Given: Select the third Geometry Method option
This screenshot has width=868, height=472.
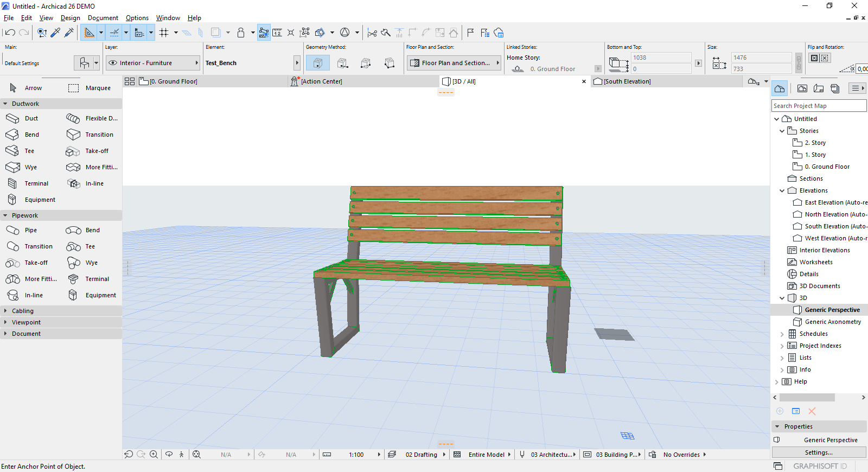Looking at the screenshot, I should pyautogui.click(x=366, y=63).
